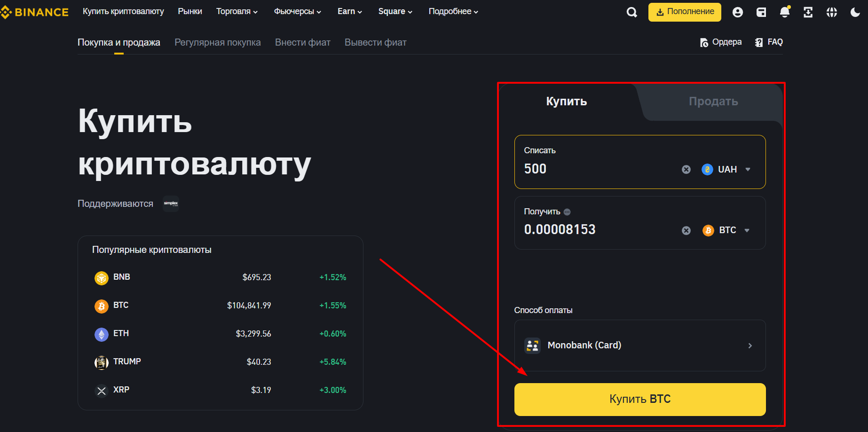Viewport: 868px width, 432px height.
Task: Click XRP price $3.19
Action: pyautogui.click(x=261, y=390)
